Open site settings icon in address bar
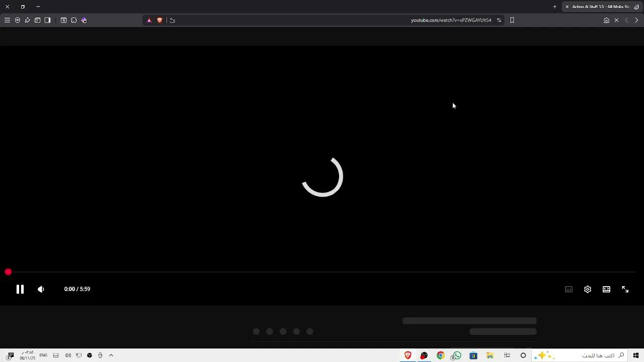The image size is (644, 362). click(x=499, y=20)
